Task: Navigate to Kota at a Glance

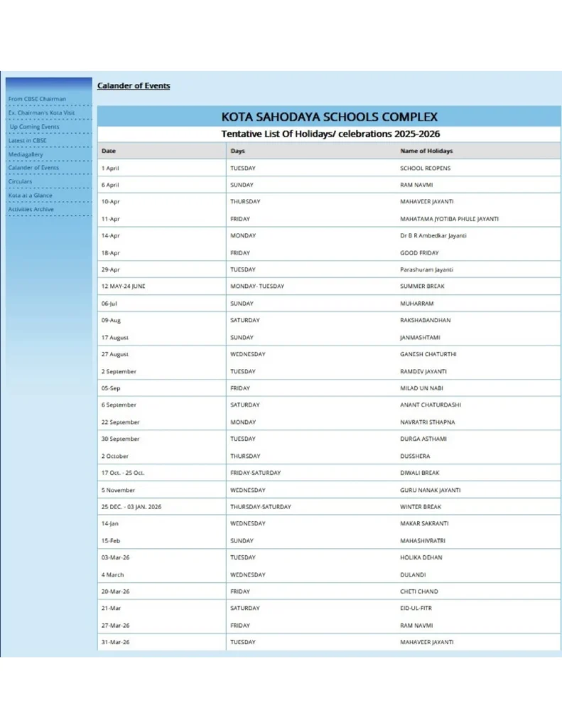Action: point(30,196)
